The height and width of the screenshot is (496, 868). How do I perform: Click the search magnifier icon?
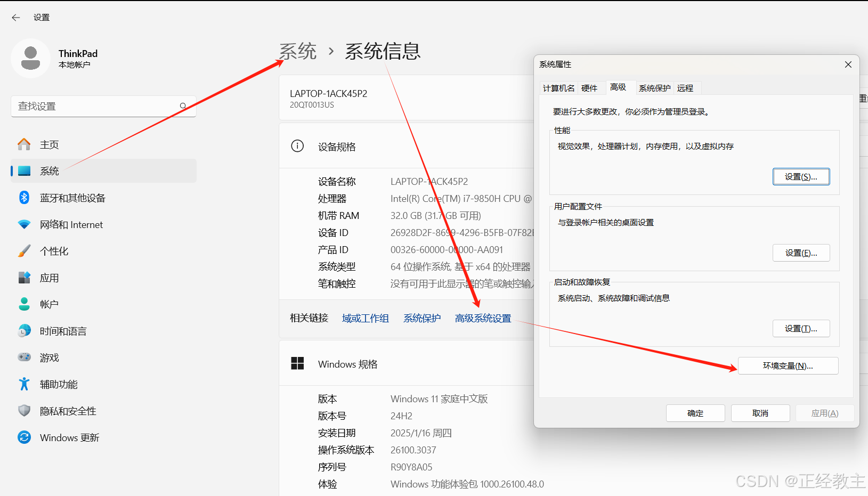pos(183,106)
